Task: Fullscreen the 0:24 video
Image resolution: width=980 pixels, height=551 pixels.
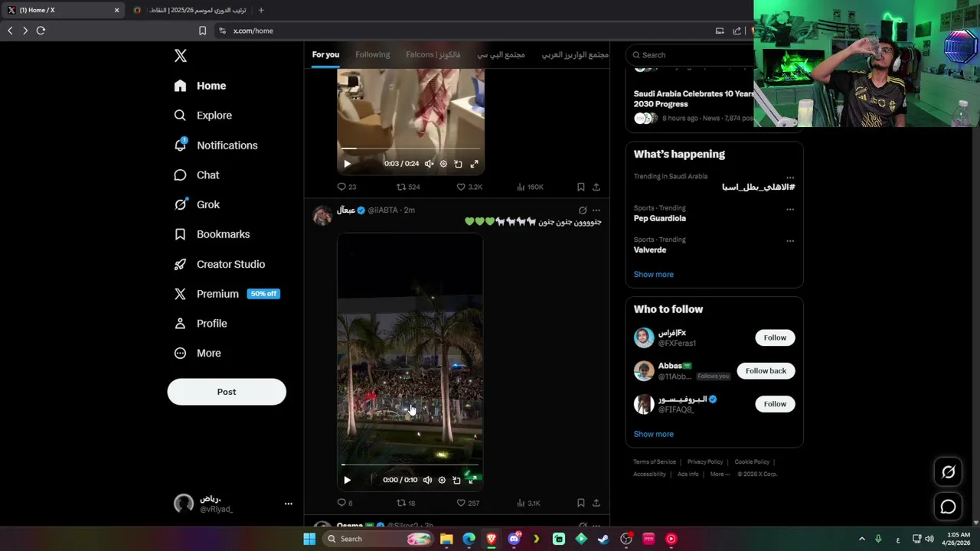Action: click(x=474, y=164)
